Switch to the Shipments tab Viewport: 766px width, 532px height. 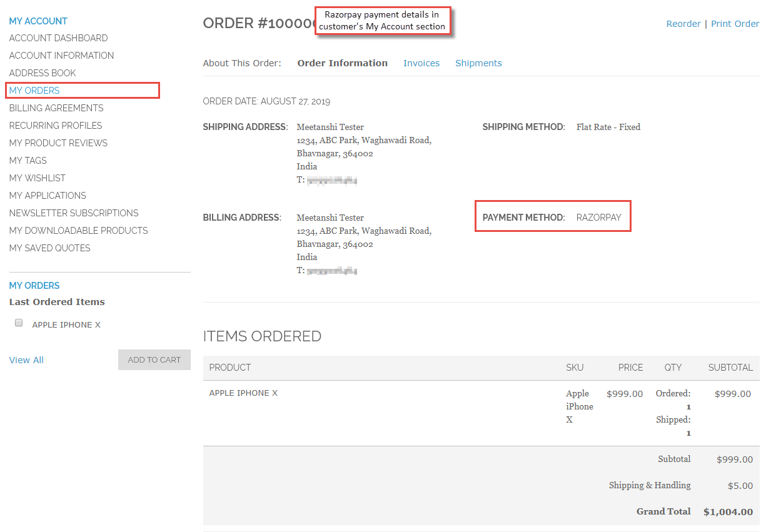pyautogui.click(x=478, y=63)
